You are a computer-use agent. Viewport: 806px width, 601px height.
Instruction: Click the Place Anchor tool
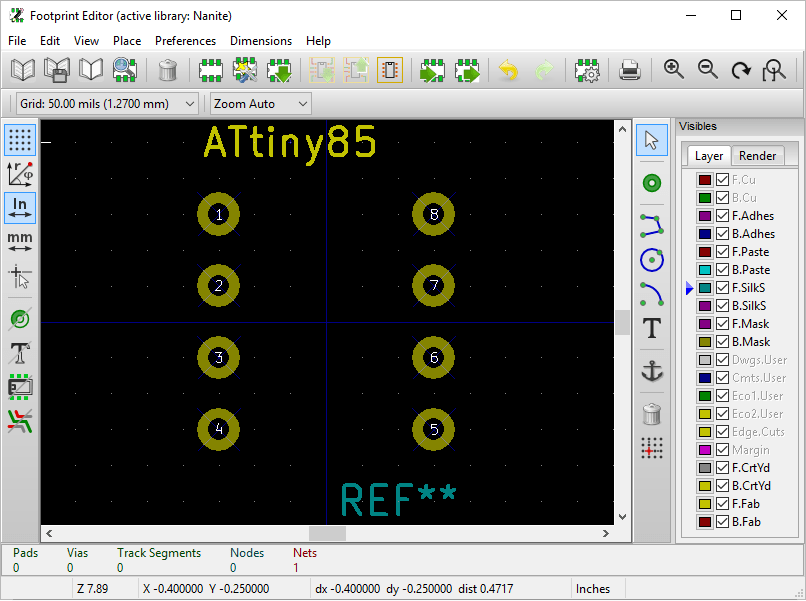[652, 371]
